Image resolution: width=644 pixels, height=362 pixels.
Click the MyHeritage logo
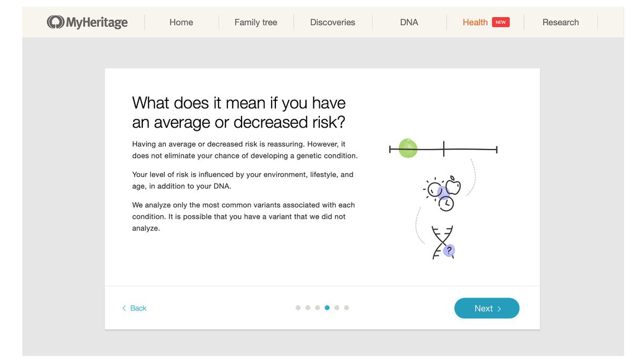point(87,22)
